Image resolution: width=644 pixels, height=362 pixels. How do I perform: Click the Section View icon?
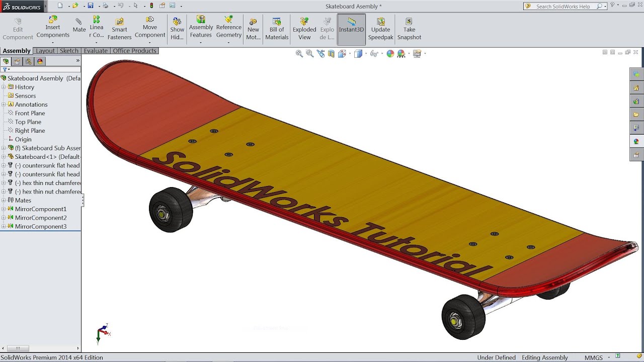[x=331, y=53]
